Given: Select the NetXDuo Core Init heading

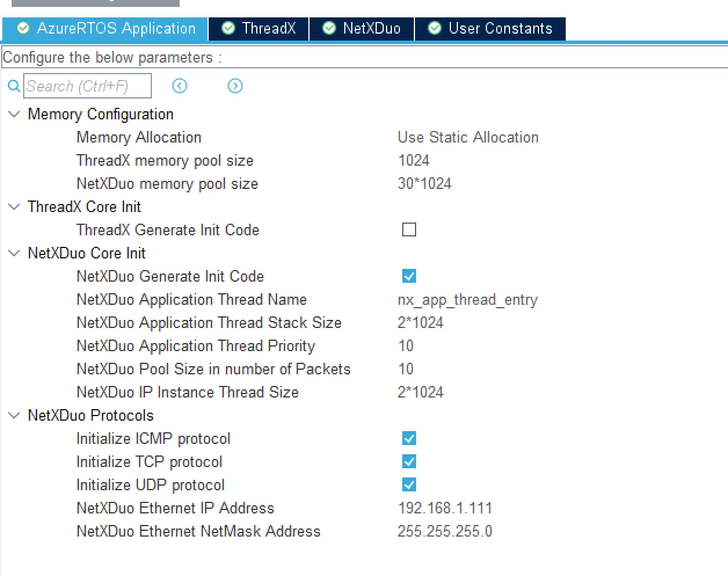Looking at the screenshot, I should (x=87, y=253).
